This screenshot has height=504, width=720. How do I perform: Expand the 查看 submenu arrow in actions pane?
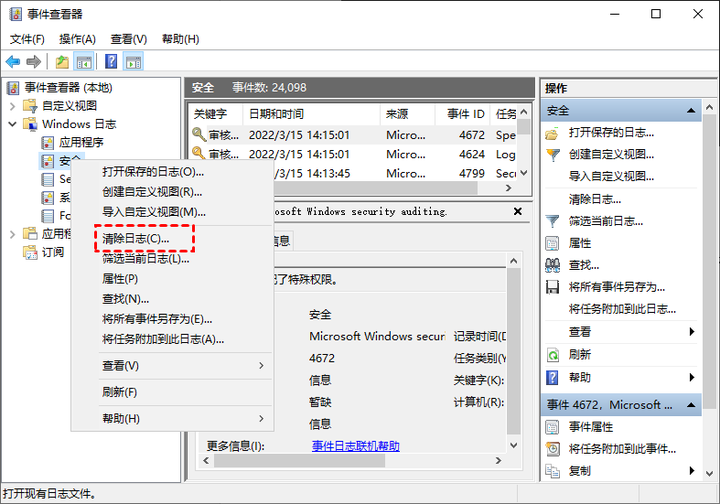(692, 332)
